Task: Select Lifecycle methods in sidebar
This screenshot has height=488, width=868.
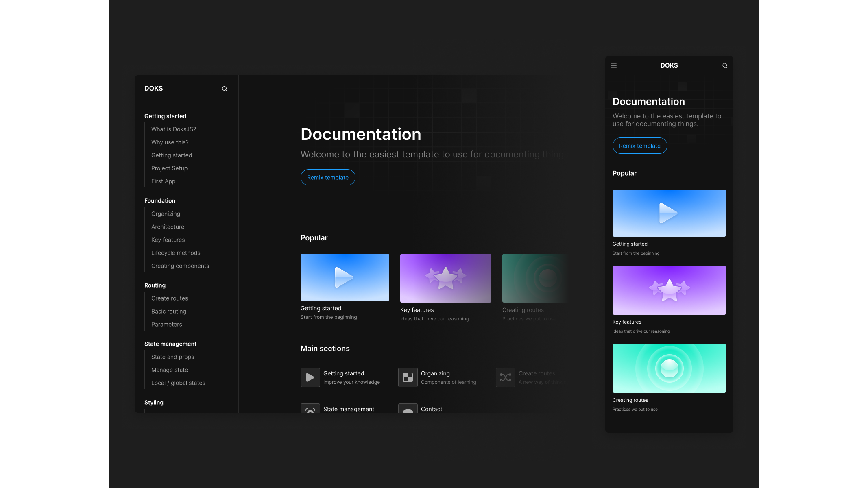Action: tap(176, 253)
